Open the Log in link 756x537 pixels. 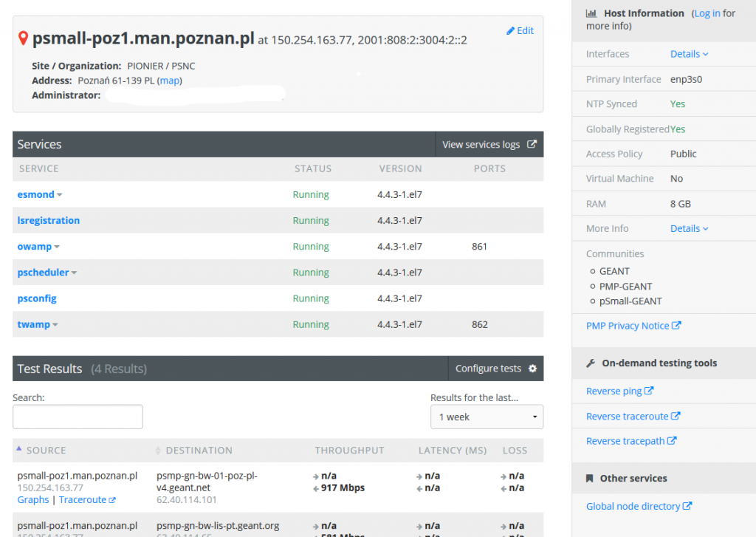click(x=707, y=13)
